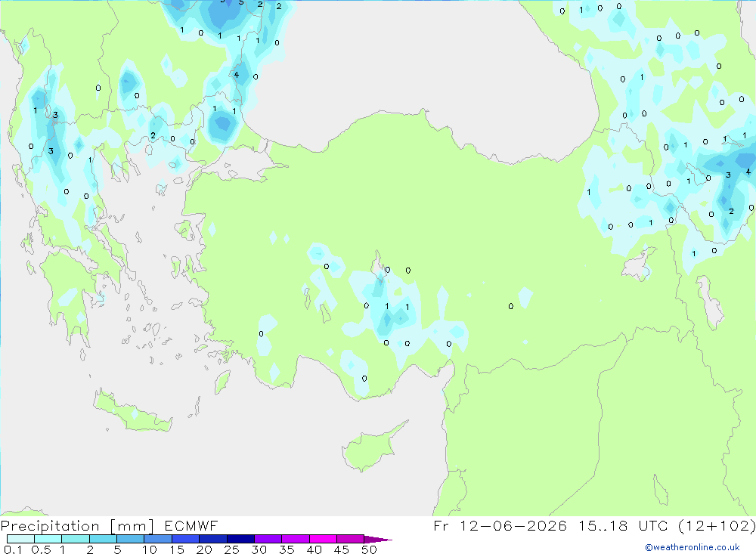Click the '10' legend scale label

[150, 549]
